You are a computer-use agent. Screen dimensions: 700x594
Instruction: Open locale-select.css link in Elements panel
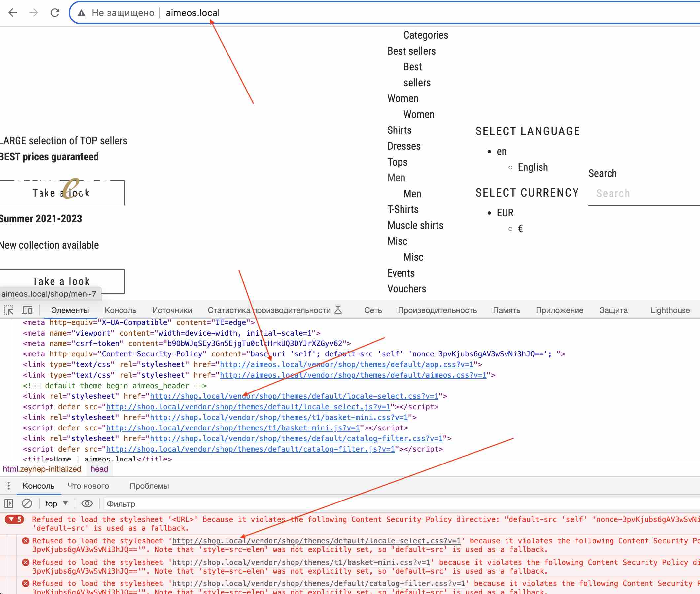pyautogui.click(x=294, y=396)
